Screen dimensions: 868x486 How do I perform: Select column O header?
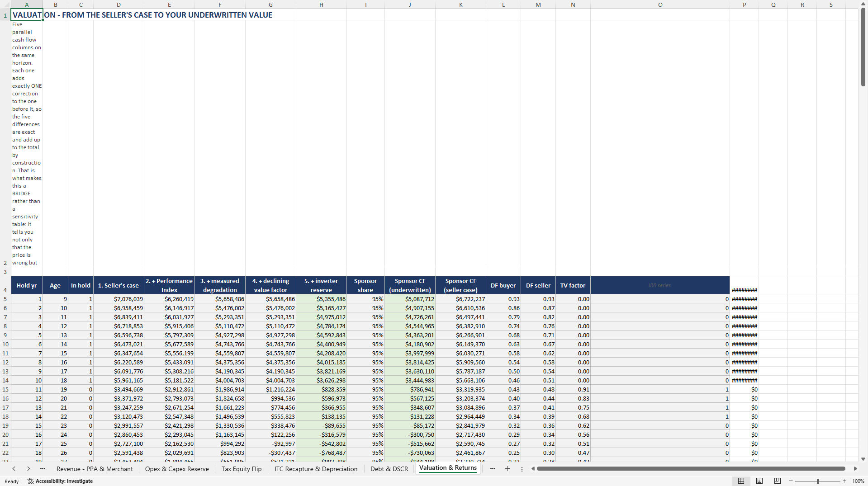(x=660, y=5)
